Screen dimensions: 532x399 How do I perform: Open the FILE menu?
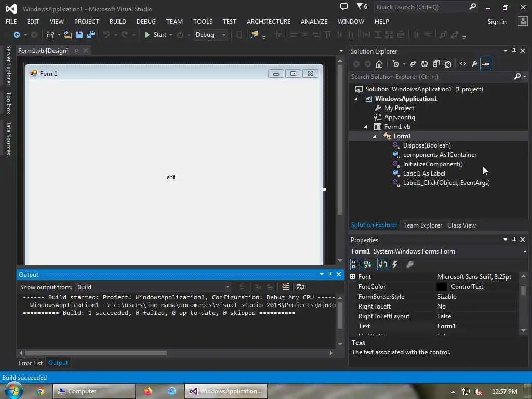(x=11, y=22)
